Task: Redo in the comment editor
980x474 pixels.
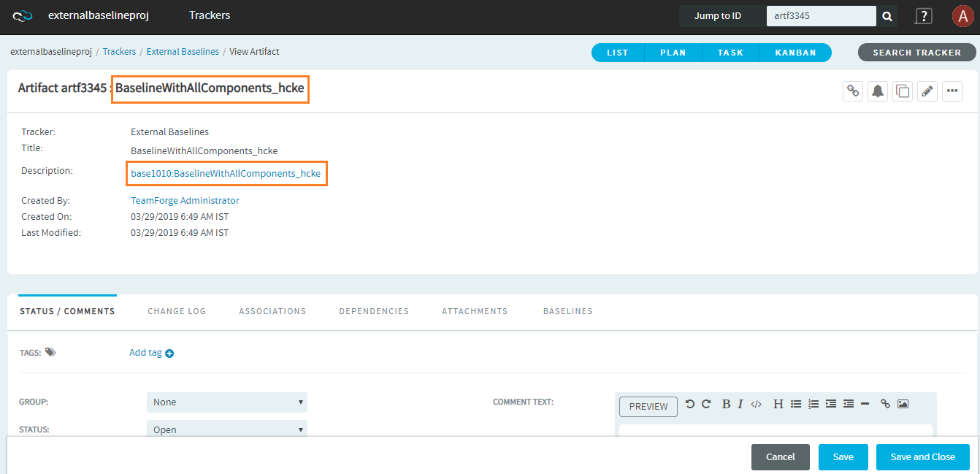Action: click(706, 404)
